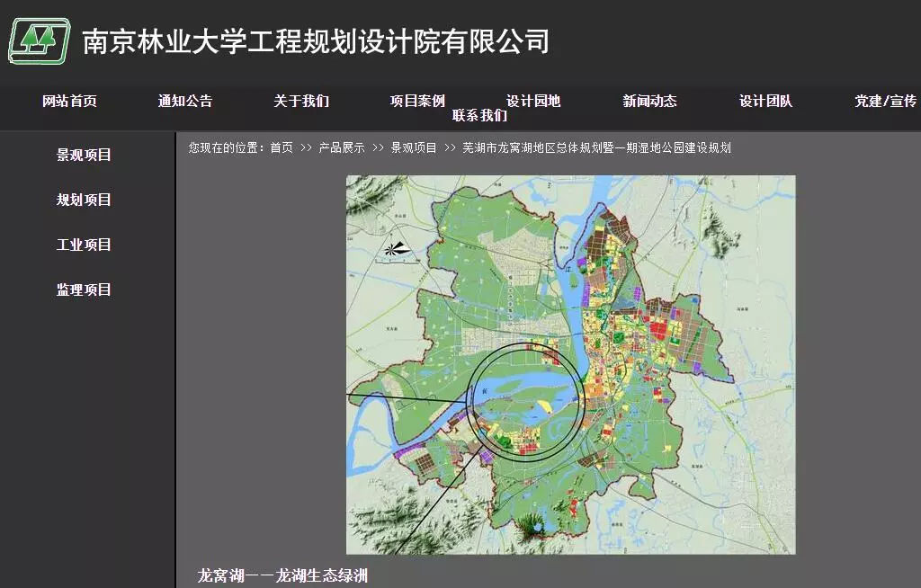Select 景观项目 in the left sidebar
This screenshot has height=588, width=921.
(x=84, y=155)
